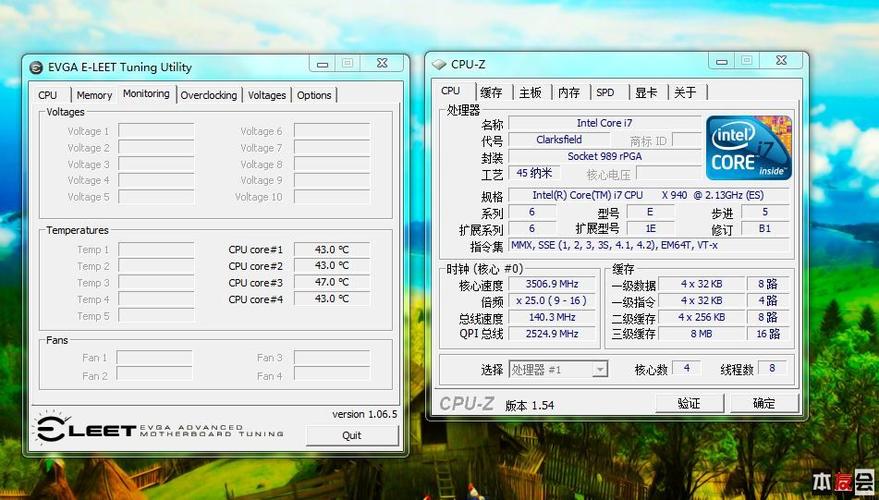Click the CPU core#4 43.0 °C value
The image size is (879, 500).
click(332, 299)
